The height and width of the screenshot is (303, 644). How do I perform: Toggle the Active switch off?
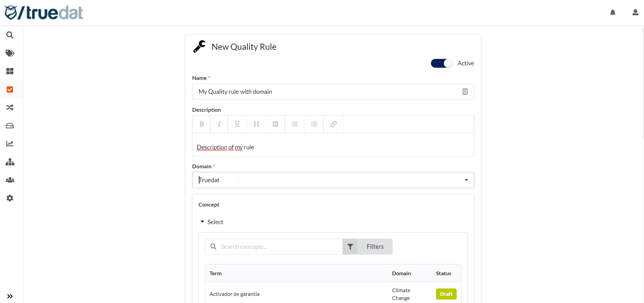click(441, 63)
